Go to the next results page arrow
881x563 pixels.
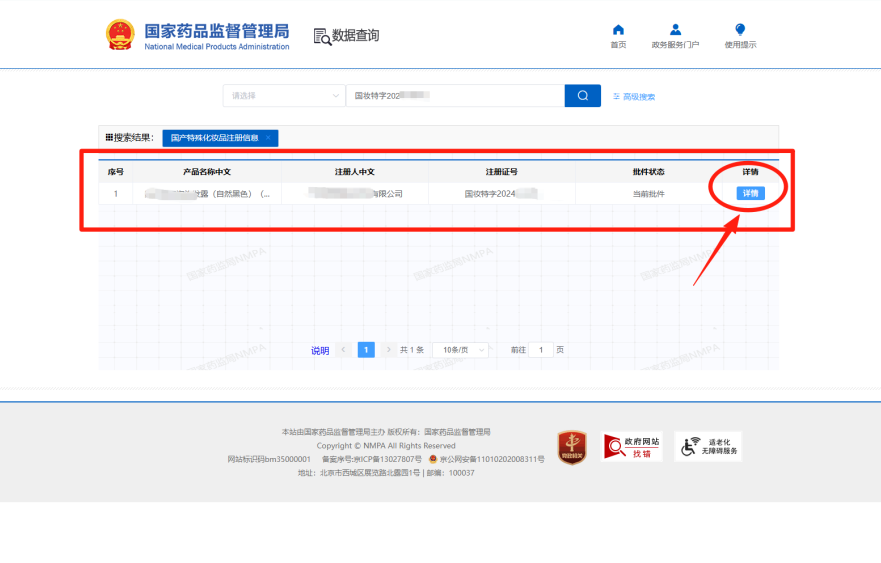pos(389,350)
